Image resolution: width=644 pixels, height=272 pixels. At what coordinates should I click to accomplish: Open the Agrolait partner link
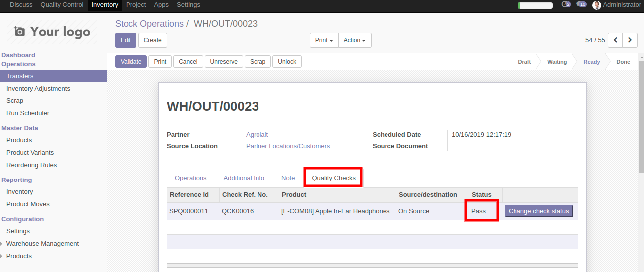(x=257, y=135)
